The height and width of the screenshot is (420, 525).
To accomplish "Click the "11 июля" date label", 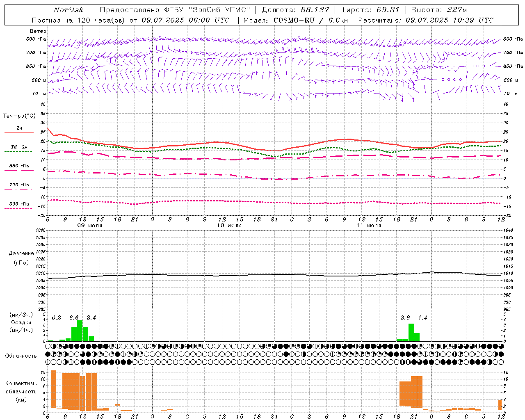I will pyautogui.click(x=369, y=226).
